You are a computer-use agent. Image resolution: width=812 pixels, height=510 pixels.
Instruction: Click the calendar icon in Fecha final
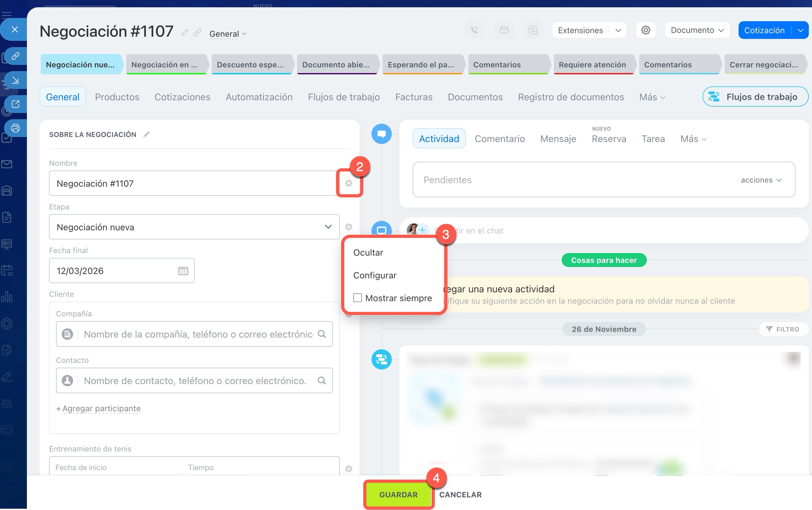coord(183,271)
